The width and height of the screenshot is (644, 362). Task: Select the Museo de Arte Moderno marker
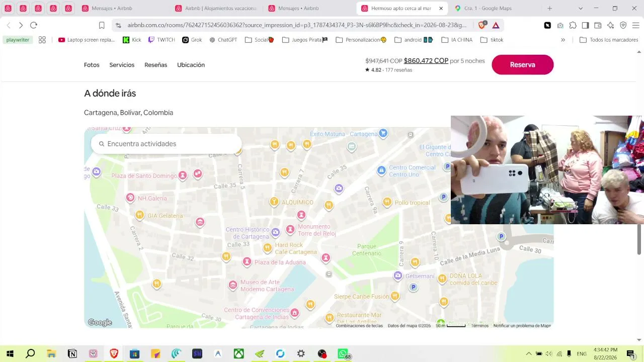point(232,285)
